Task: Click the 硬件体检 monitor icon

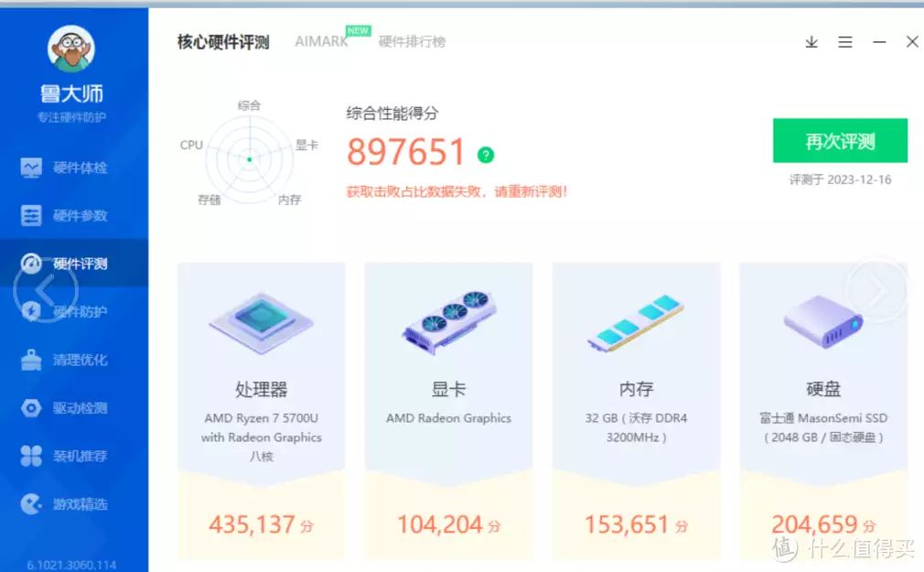Action: [x=31, y=167]
